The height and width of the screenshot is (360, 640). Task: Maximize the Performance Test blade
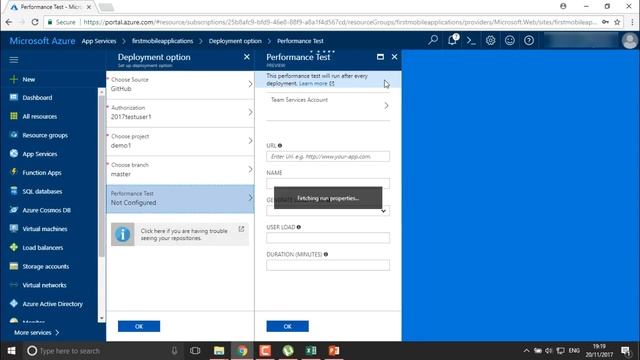point(380,57)
